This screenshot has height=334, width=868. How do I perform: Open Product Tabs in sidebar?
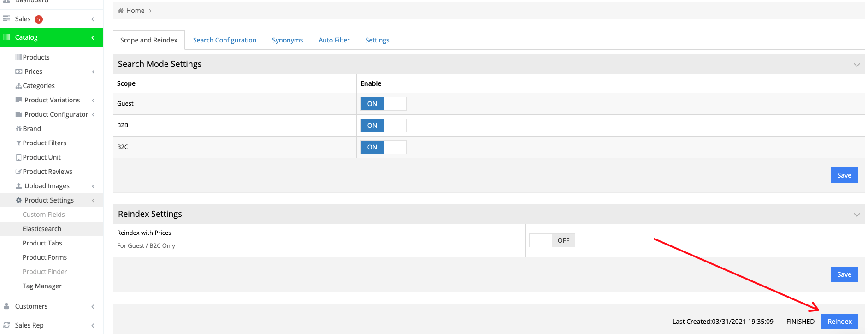coord(42,243)
